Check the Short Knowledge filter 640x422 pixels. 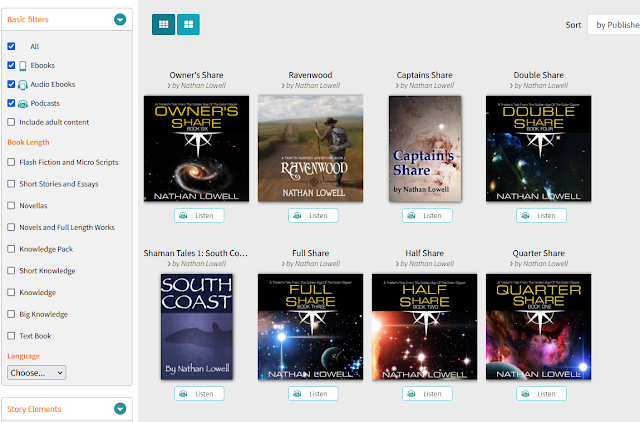click(x=11, y=271)
